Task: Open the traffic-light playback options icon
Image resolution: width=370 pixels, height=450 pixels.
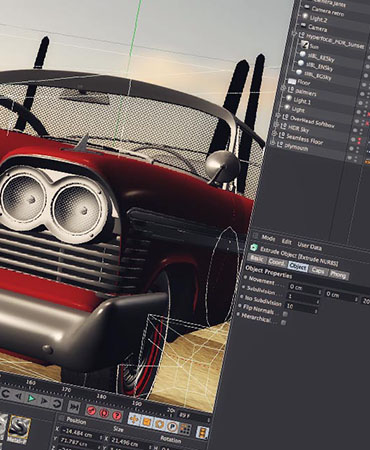Action: tap(202, 432)
